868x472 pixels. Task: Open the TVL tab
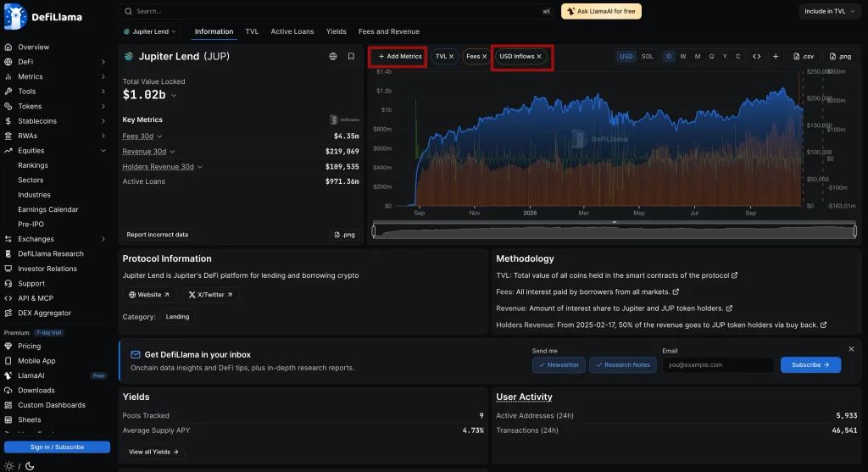(252, 31)
